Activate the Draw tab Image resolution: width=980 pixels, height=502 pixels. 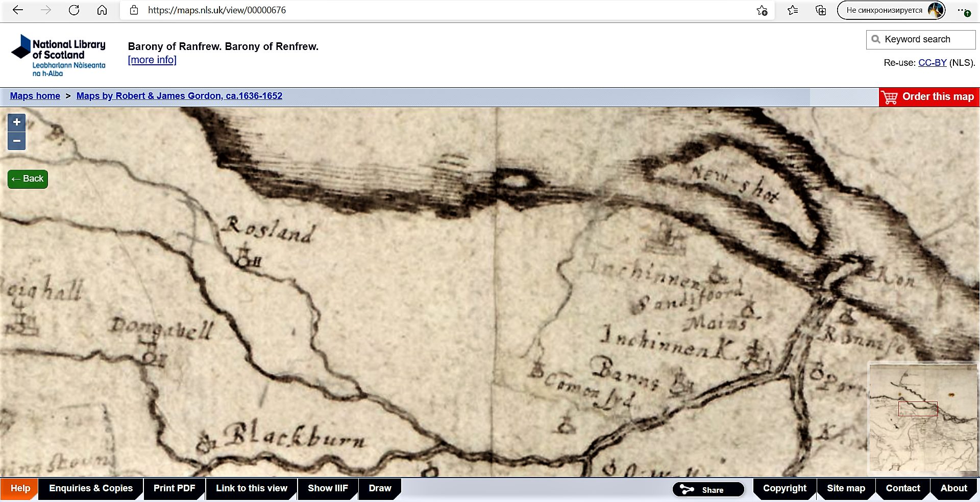pos(380,488)
